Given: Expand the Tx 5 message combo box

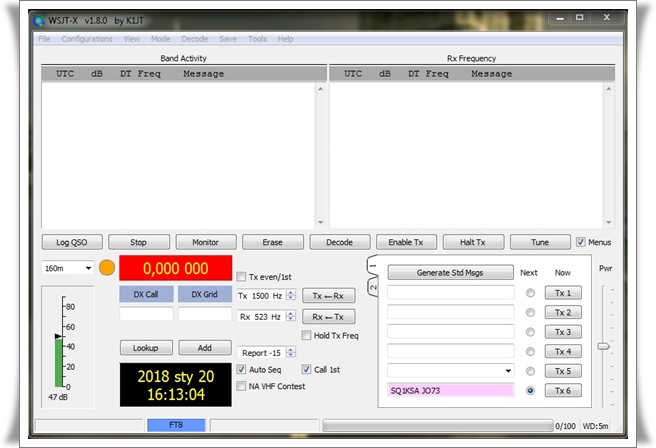Looking at the screenshot, I should [506, 371].
